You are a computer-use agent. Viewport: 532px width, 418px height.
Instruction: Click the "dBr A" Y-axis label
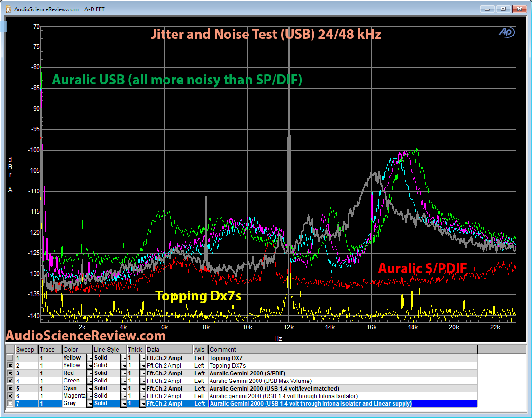click(x=10, y=174)
